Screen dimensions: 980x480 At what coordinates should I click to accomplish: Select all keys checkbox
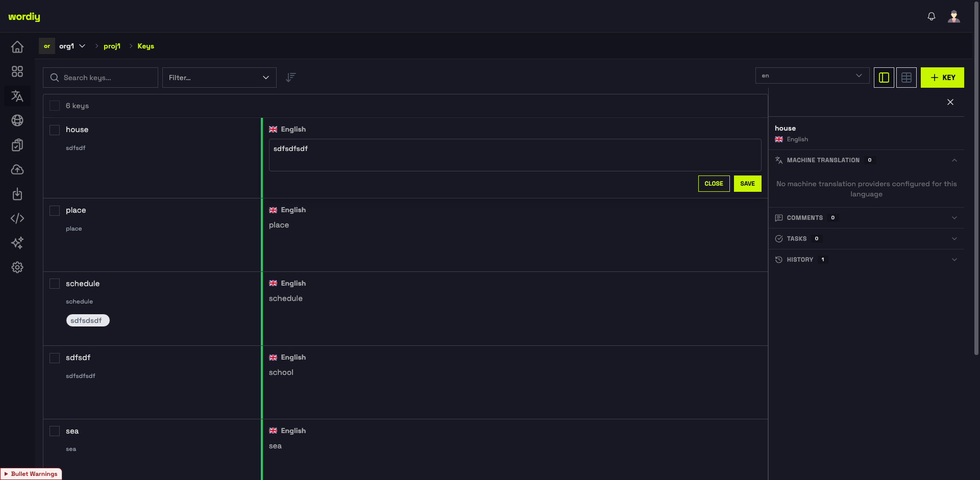[x=55, y=106]
